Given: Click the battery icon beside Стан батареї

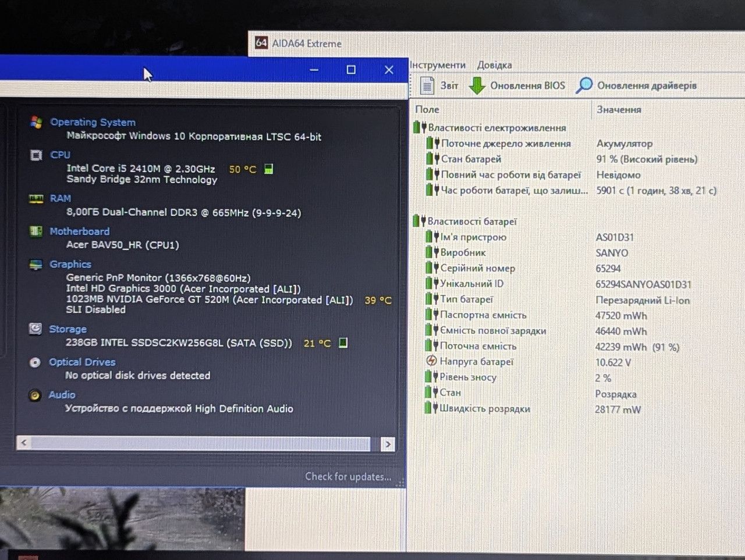Looking at the screenshot, I should click(x=432, y=159).
